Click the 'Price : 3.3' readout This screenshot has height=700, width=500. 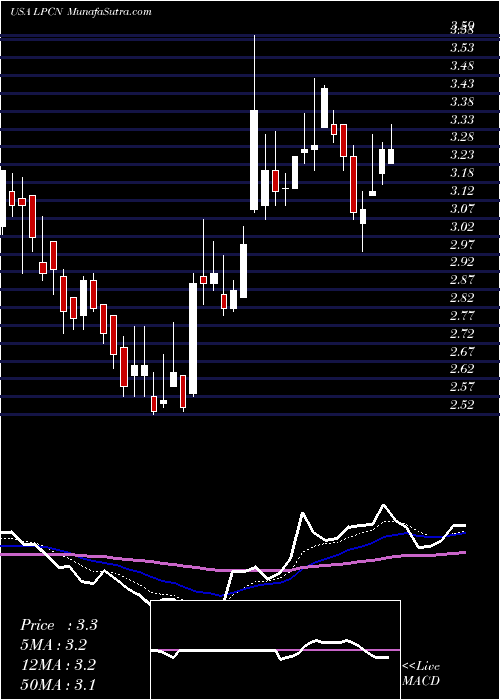click(x=58, y=625)
